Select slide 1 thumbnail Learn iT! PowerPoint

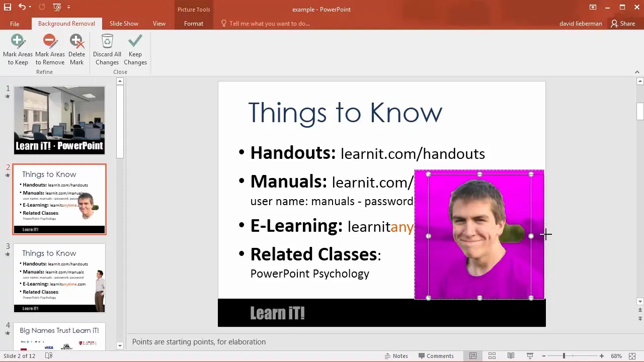pos(59,120)
